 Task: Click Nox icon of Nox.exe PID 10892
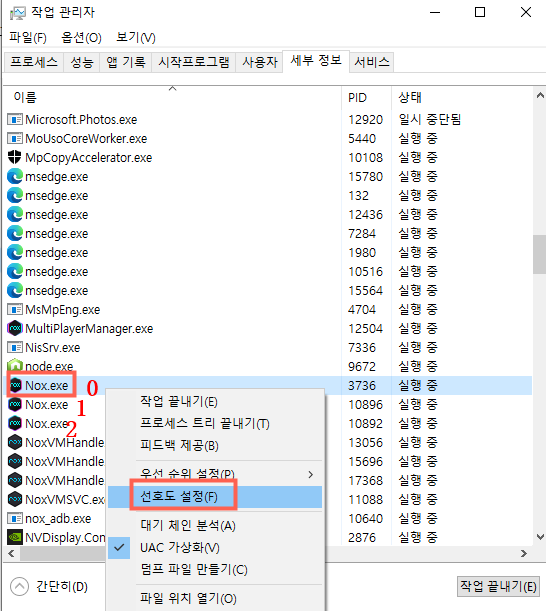15,424
